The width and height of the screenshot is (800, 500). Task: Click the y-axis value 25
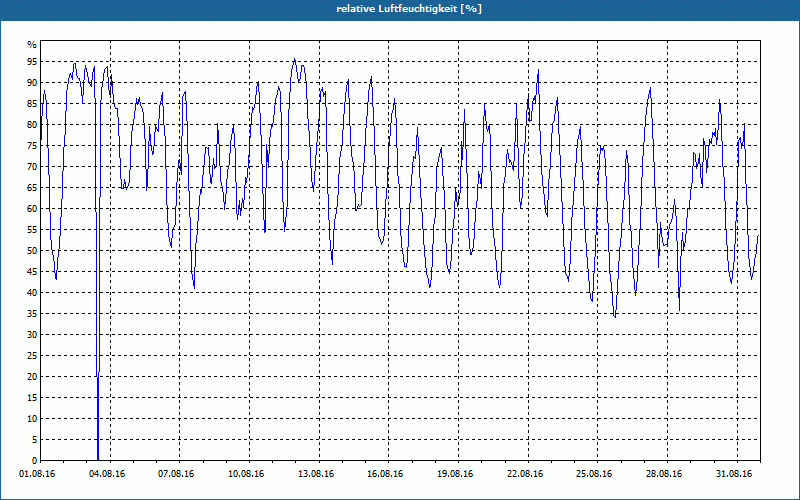pos(32,356)
